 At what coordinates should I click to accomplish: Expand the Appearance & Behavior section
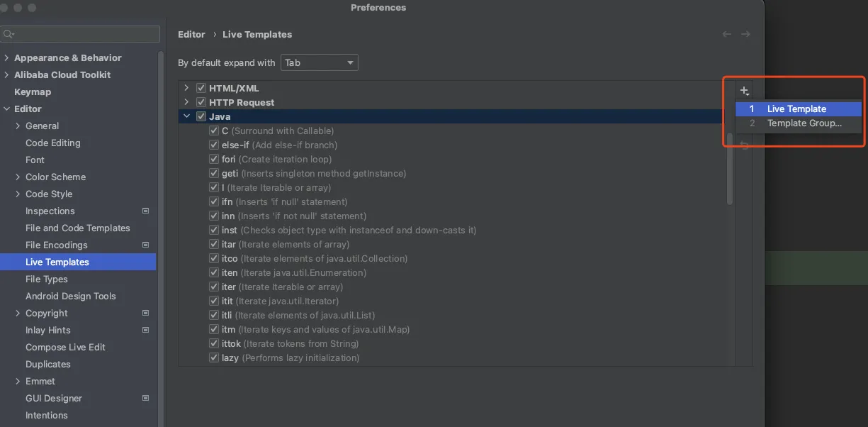6,58
